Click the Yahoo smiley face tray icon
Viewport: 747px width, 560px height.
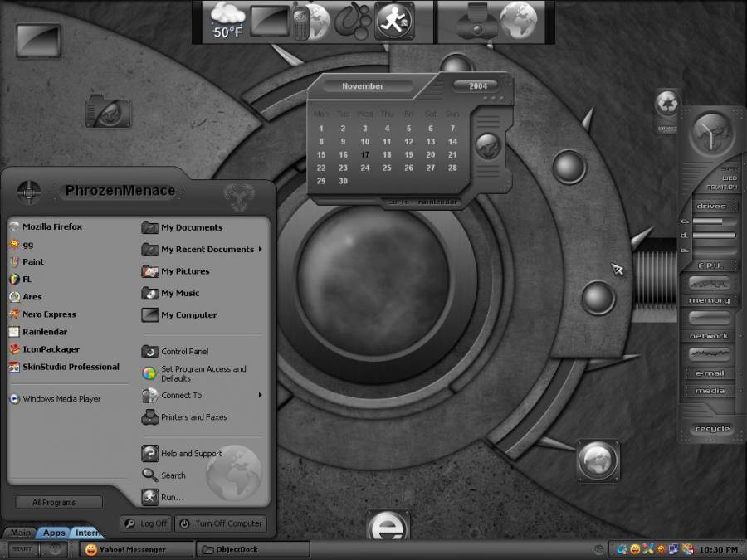coord(635,549)
